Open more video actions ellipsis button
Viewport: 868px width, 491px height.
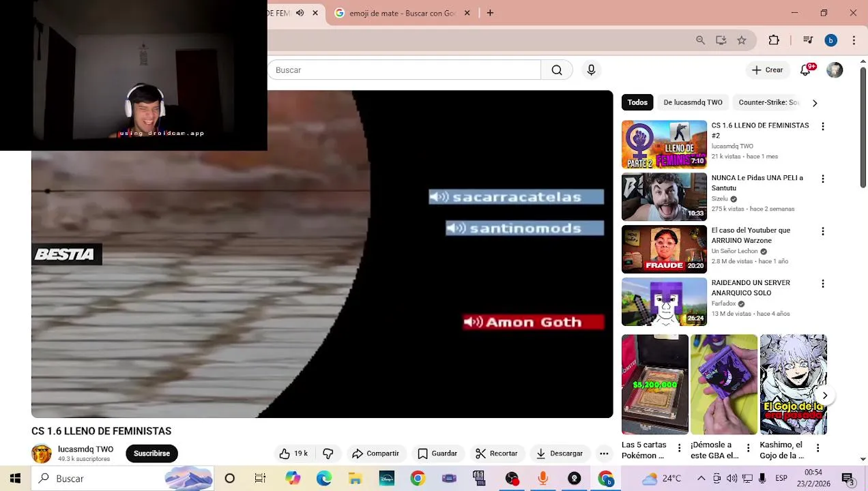(x=604, y=453)
